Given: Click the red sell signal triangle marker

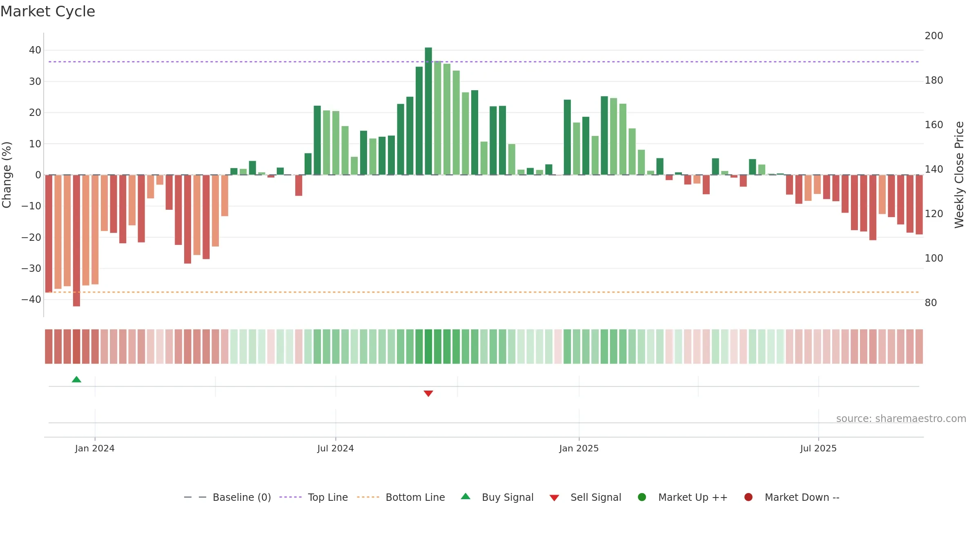Looking at the screenshot, I should click(x=428, y=393).
